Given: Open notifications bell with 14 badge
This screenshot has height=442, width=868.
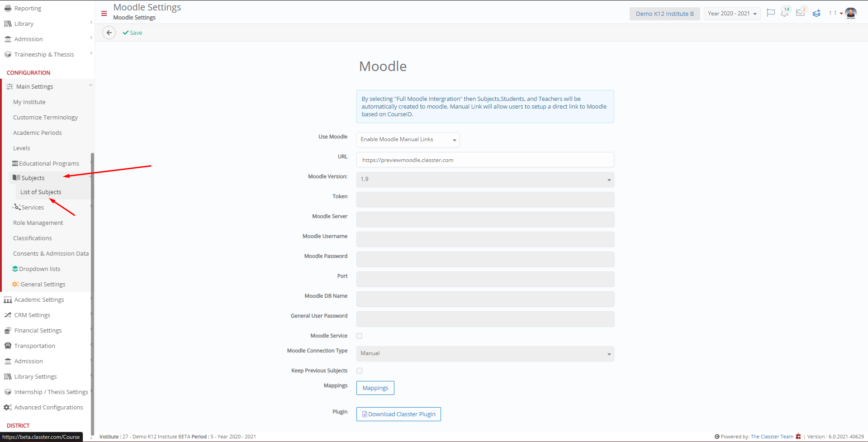Looking at the screenshot, I should 785,12.
